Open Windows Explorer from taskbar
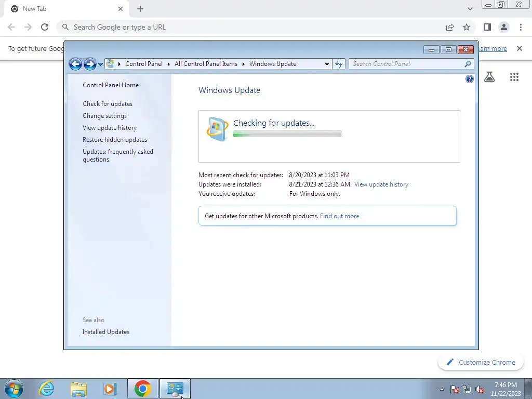This screenshot has height=399, width=532. point(79,389)
